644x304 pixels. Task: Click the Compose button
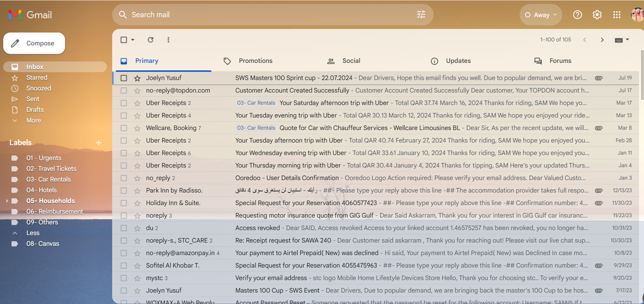(34, 43)
